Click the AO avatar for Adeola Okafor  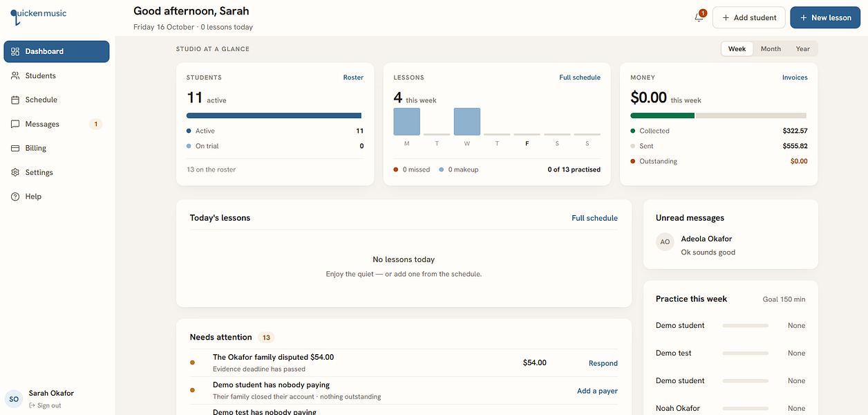tap(665, 242)
